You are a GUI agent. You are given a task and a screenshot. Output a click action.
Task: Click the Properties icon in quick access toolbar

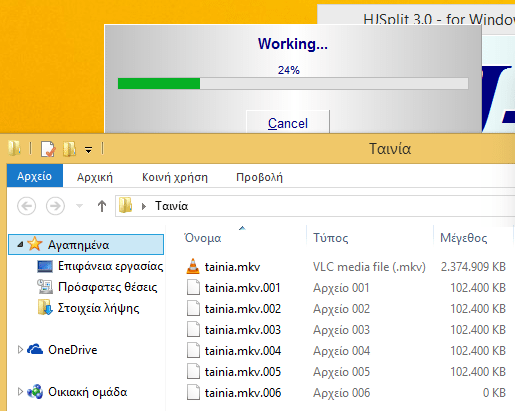click(48, 149)
